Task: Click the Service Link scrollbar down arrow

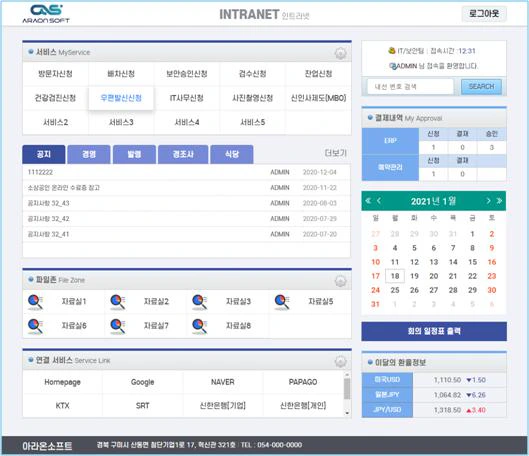Action: (x=347, y=413)
